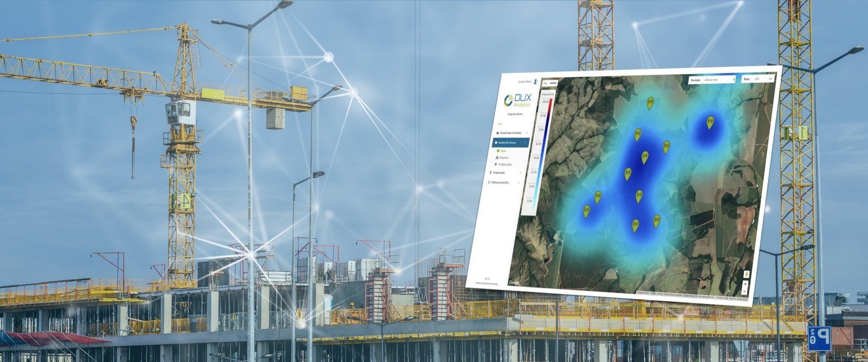Zoom out with the map minus button

(745, 290)
